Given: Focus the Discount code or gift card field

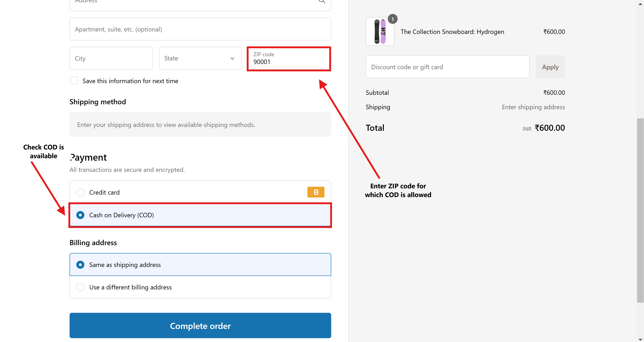Looking at the screenshot, I should click(447, 67).
